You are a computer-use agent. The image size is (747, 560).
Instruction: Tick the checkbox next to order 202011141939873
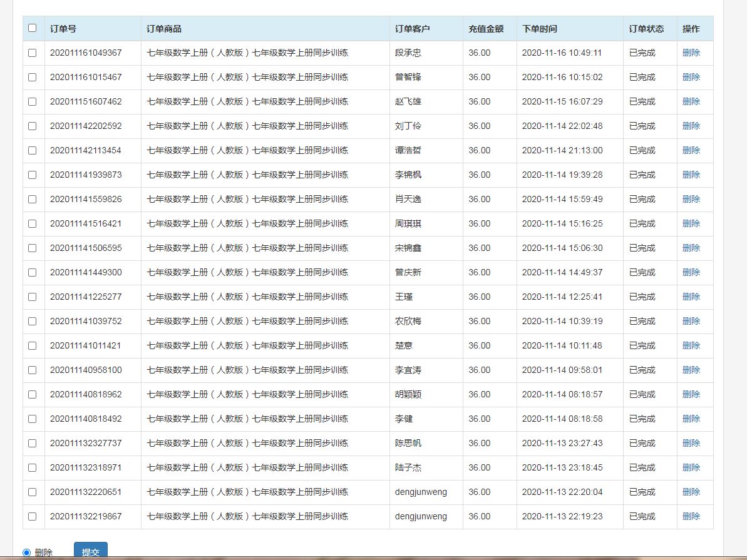(33, 175)
